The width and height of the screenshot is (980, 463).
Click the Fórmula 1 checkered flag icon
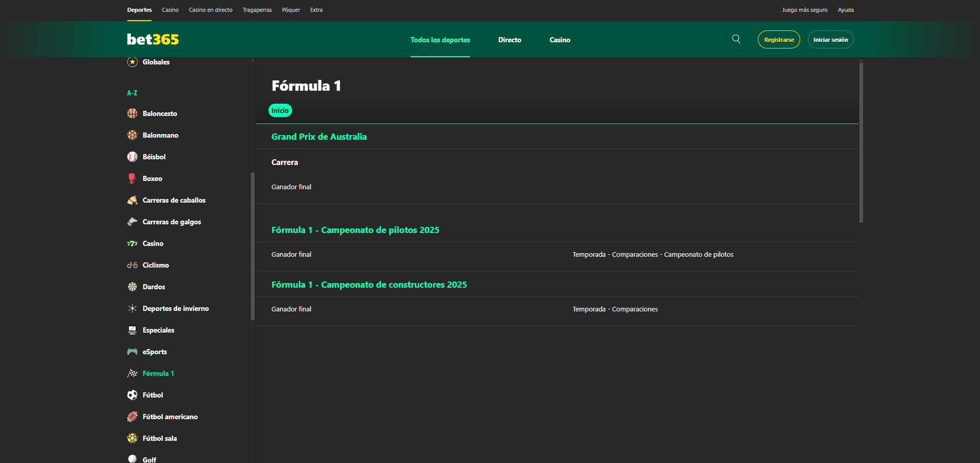132,373
